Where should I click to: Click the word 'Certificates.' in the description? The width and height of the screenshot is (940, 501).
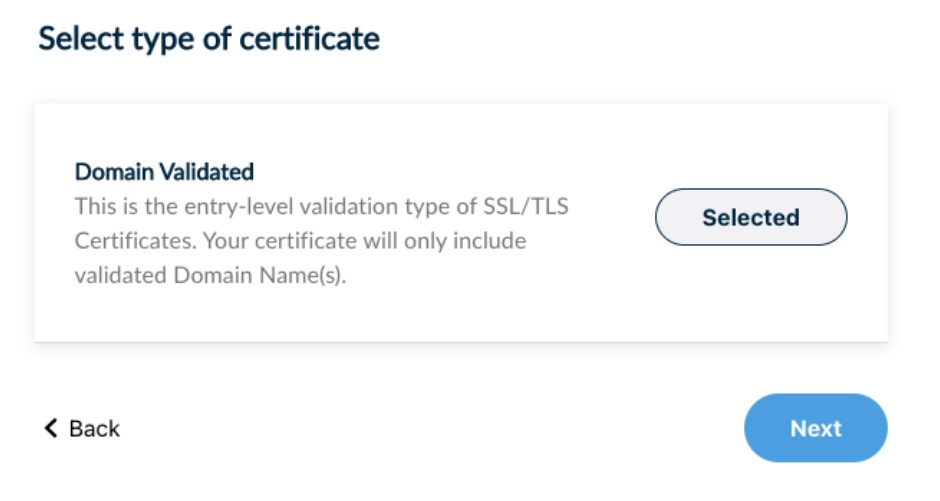pyautogui.click(x=124, y=241)
